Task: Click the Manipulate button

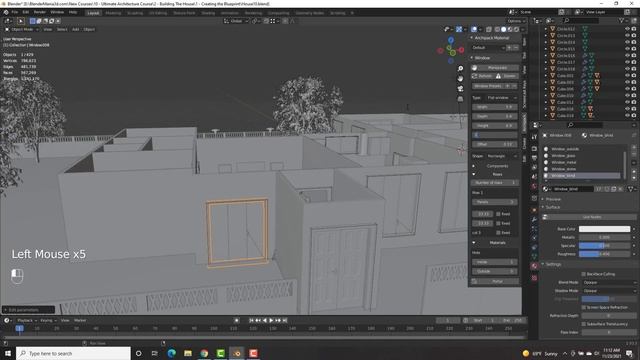Action: (495, 68)
